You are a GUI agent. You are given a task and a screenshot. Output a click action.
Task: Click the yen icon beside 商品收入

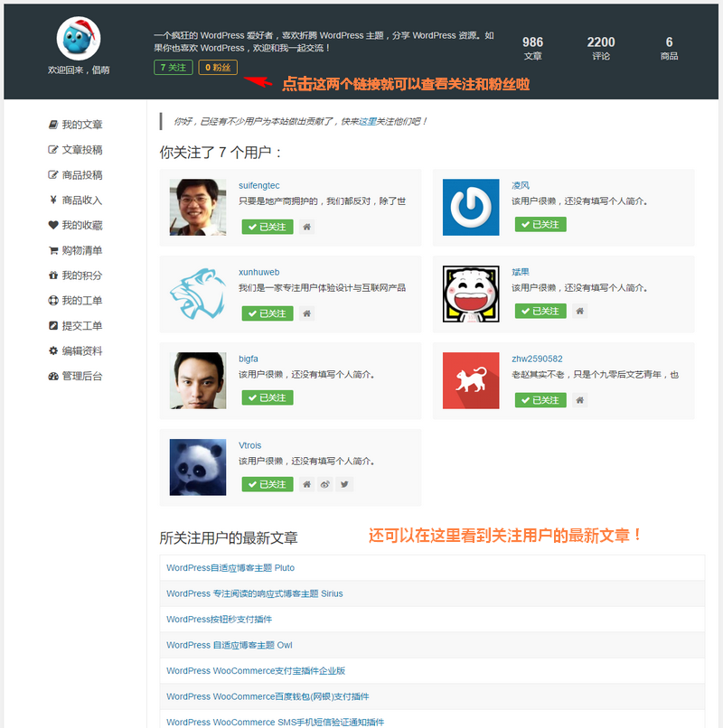point(53,200)
